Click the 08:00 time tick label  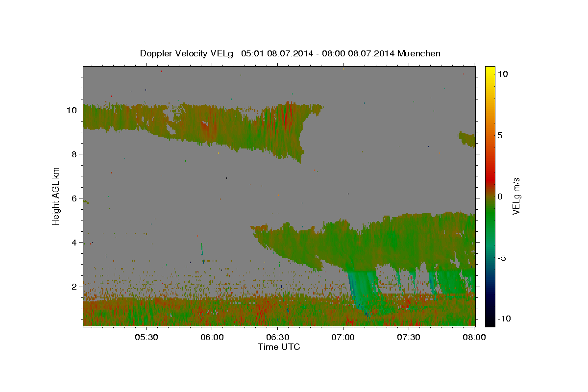tap(474, 337)
